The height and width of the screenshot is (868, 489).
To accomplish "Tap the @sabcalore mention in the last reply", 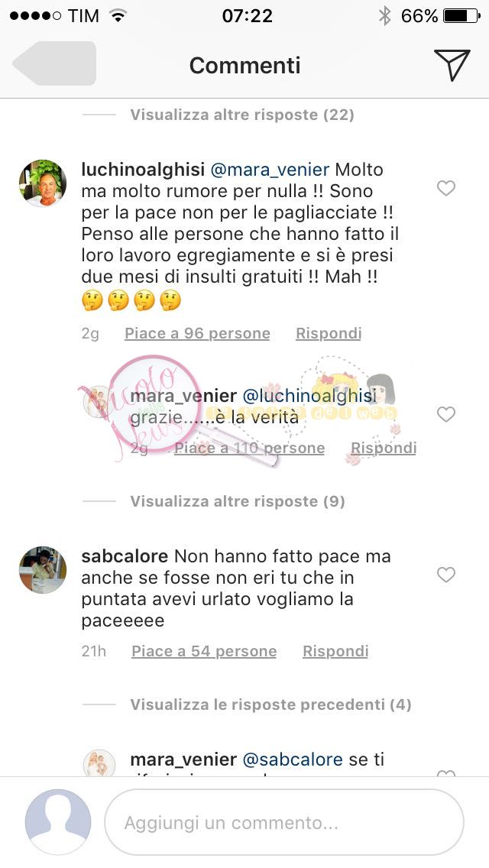I will tap(293, 759).
